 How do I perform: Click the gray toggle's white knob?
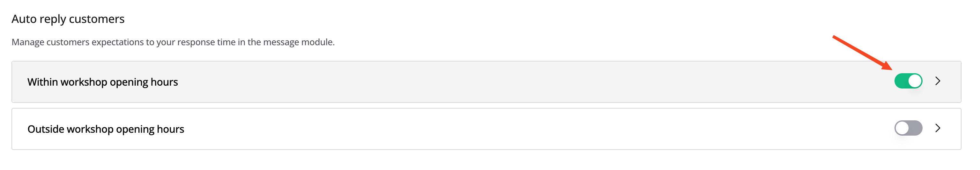[902, 128]
